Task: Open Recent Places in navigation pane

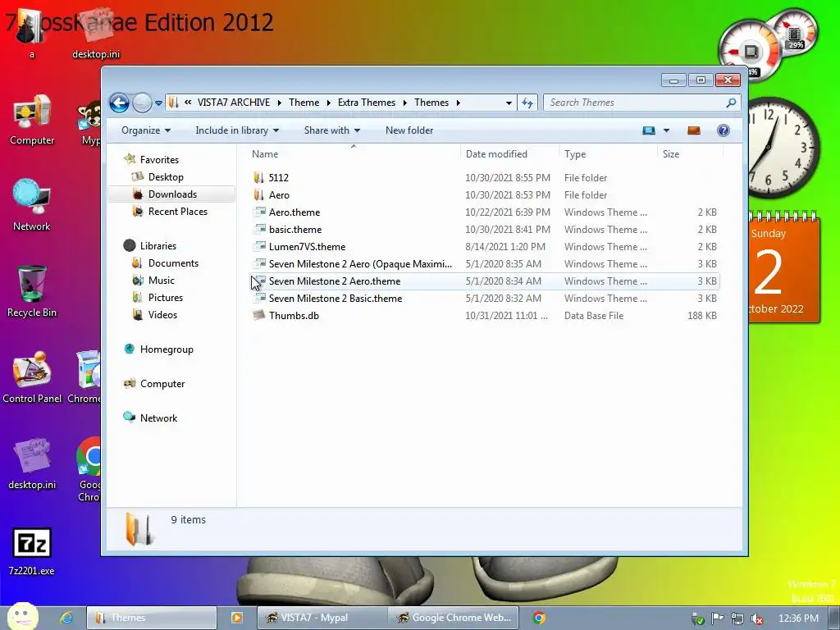Action: [x=178, y=212]
